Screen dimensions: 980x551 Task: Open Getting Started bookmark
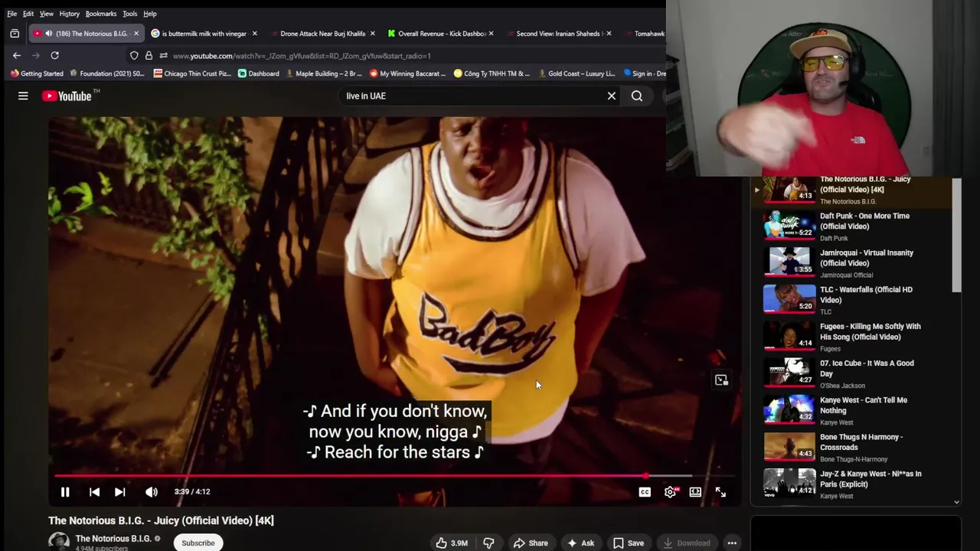click(37, 73)
